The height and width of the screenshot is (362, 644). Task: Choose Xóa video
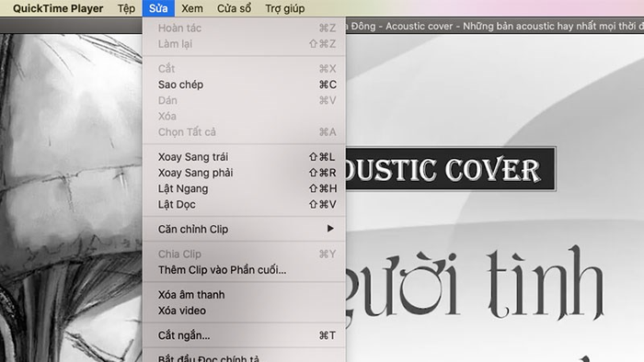point(244,311)
